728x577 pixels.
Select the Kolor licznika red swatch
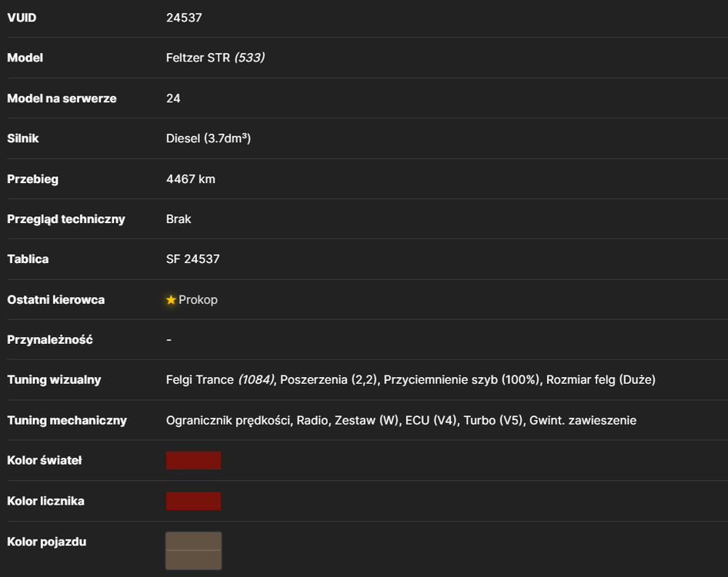pyautogui.click(x=194, y=501)
